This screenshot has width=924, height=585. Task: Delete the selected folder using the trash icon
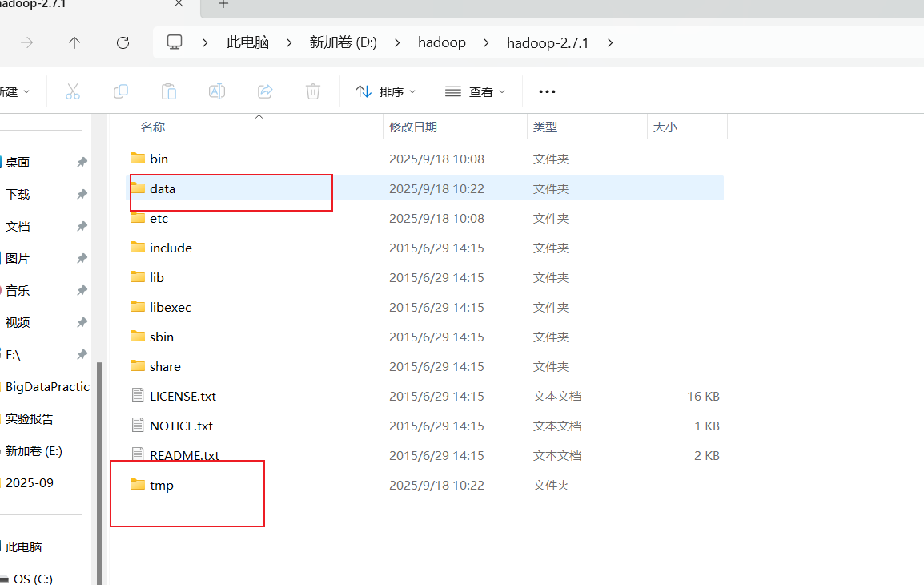pos(312,91)
